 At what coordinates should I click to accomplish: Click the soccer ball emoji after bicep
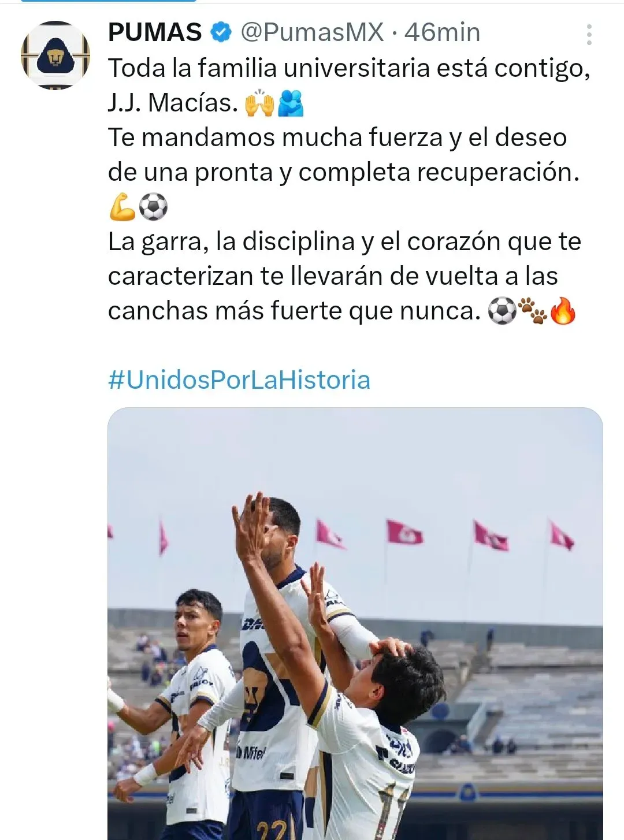(154, 207)
